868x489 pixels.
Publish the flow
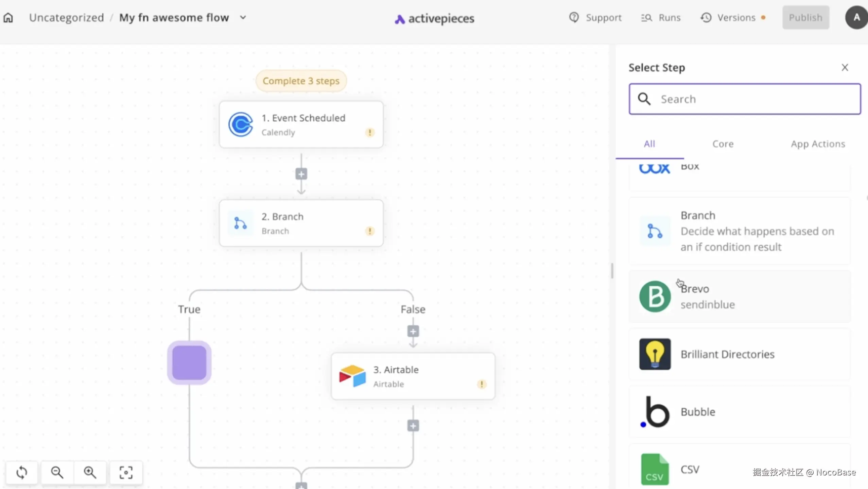pyautogui.click(x=805, y=17)
